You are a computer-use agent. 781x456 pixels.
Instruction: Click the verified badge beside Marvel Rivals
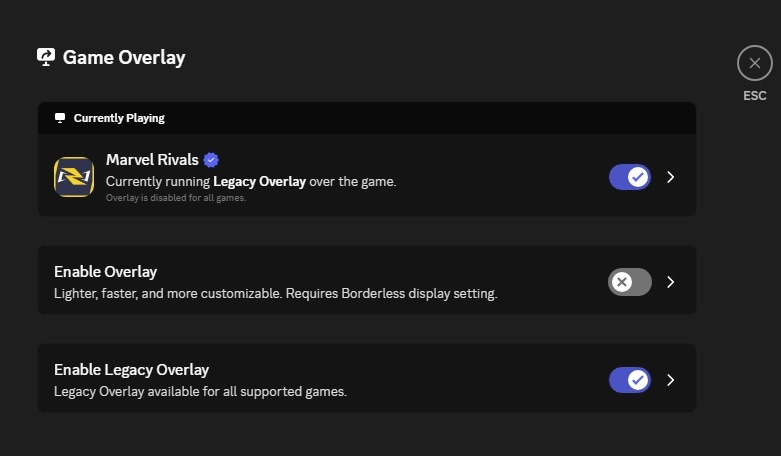coord(211,160)
